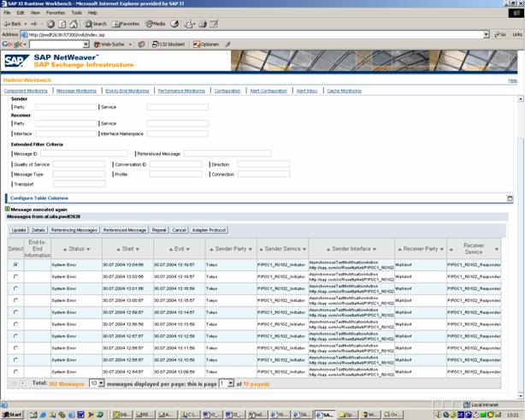Click the Local intranet zone indicator

click(481, 405)
